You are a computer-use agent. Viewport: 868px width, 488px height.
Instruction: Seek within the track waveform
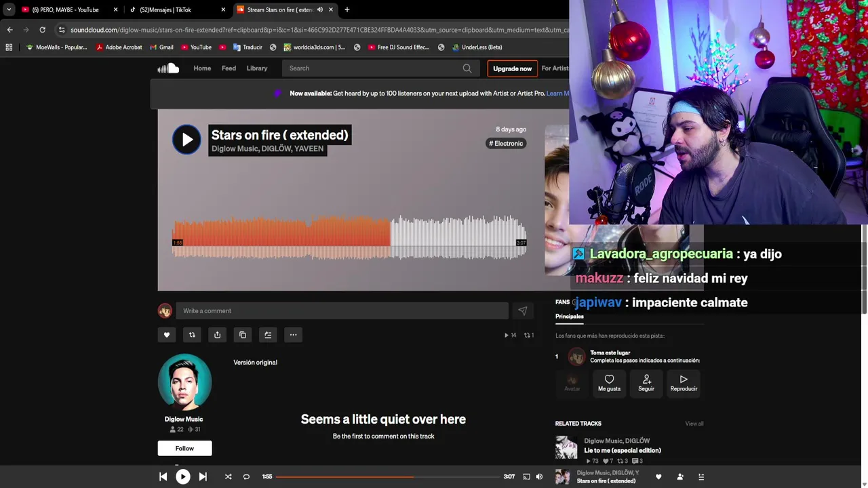pos(349,237)
